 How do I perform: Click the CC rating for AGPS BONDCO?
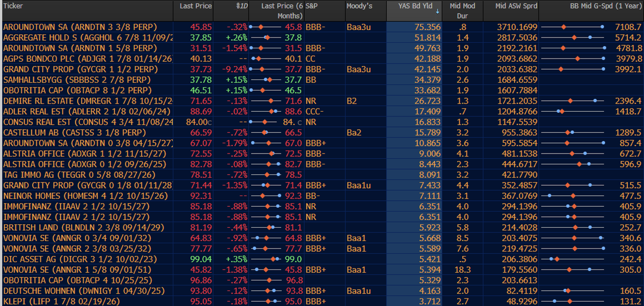click(310, 59)
